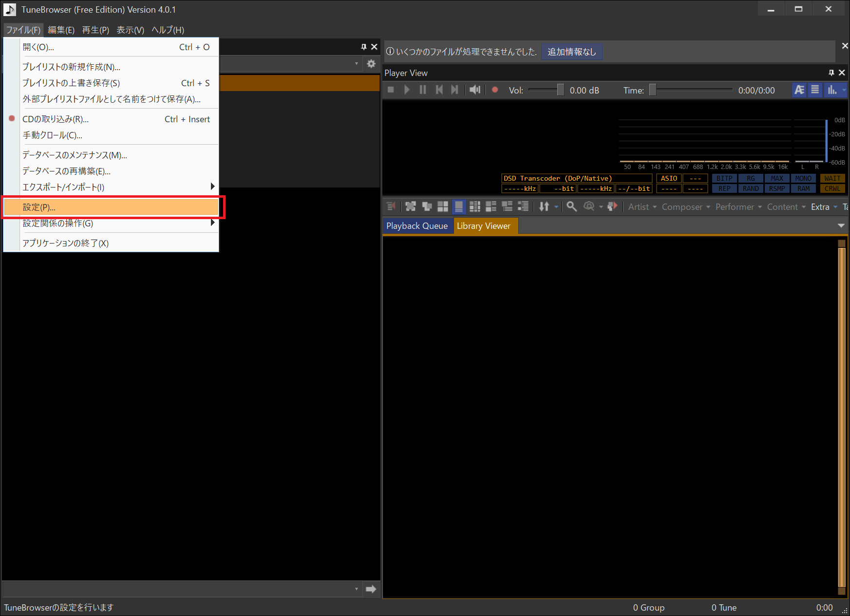Select the two covers with lines view icon
This screenshot has height=616, width=850.
[491, 206]
